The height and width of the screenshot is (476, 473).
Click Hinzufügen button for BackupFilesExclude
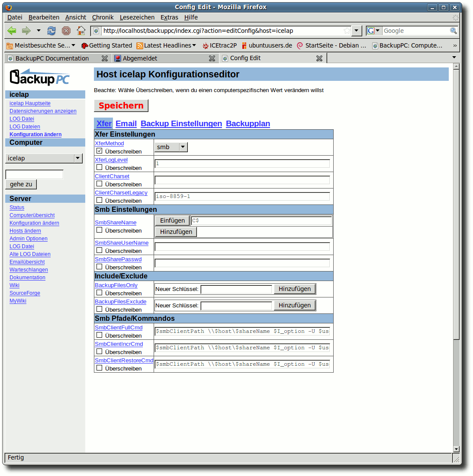(x=295, y=305)
